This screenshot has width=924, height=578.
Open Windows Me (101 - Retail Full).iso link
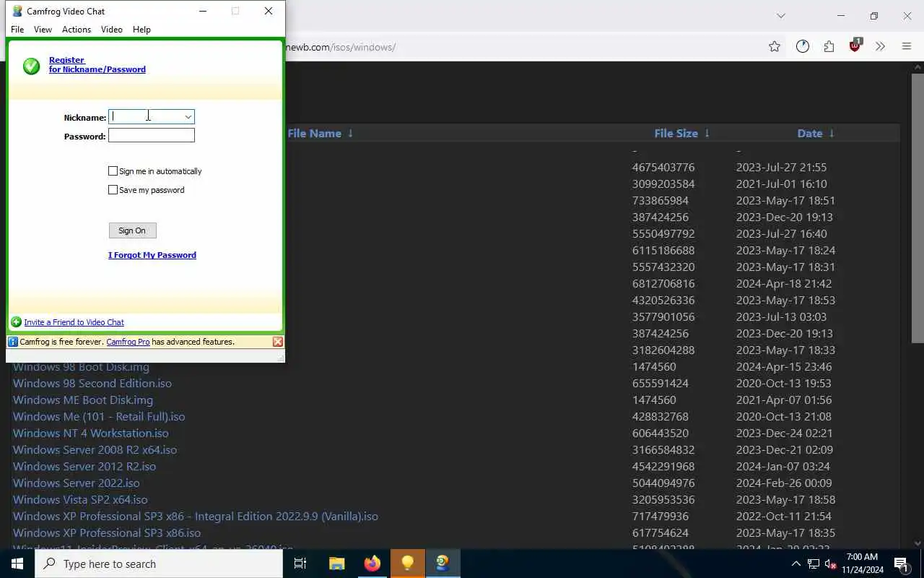click(99, 416)
